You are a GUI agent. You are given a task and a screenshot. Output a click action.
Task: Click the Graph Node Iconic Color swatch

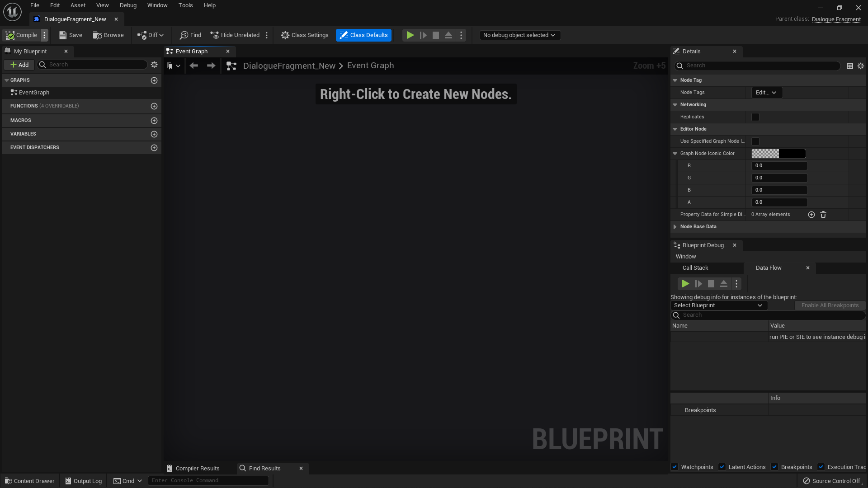pyautogui.click(x=778, y=154)
